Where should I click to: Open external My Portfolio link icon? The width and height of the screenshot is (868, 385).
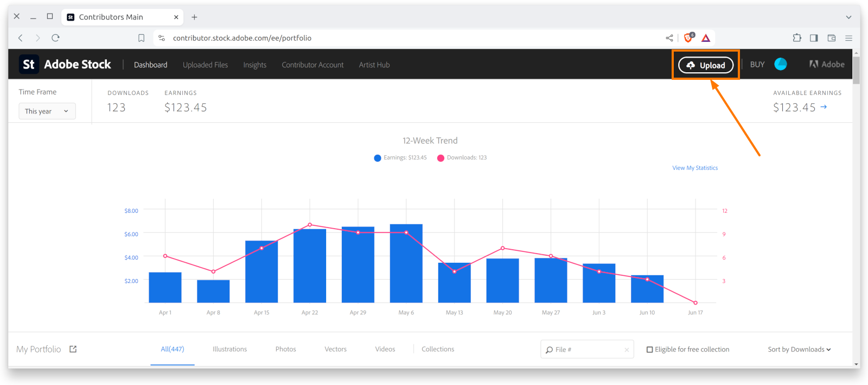[73, 349]
